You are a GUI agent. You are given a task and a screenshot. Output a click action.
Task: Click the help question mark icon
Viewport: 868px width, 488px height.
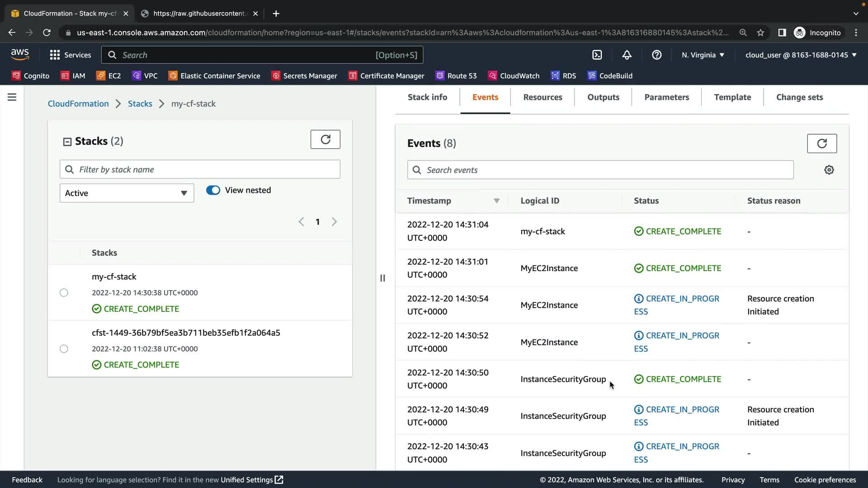[656, 55]
